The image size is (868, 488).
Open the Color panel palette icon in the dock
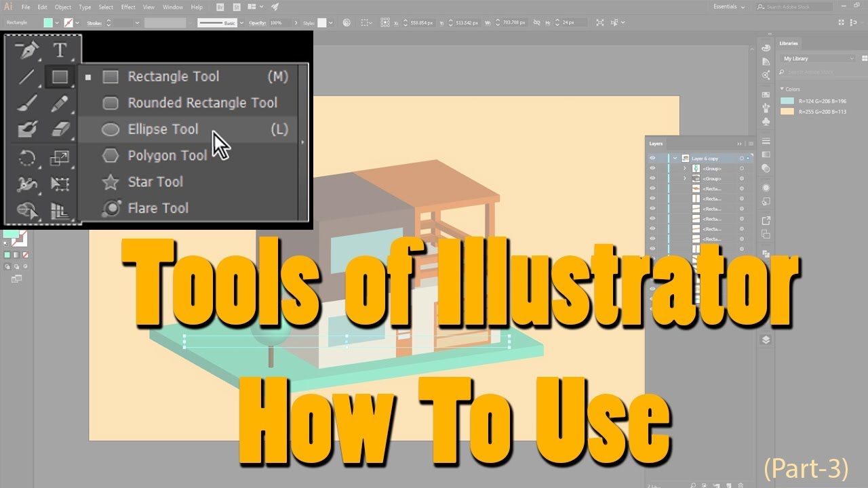(766, 48)
